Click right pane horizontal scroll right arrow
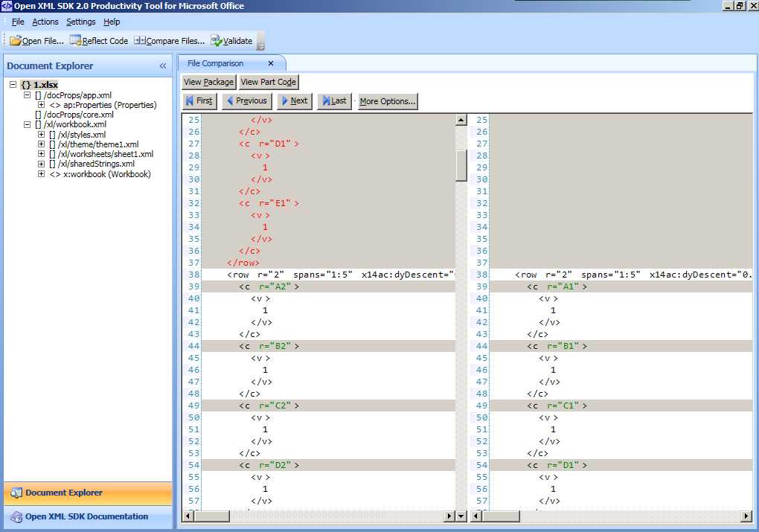The image size is (759, 532). coord(747,516)
